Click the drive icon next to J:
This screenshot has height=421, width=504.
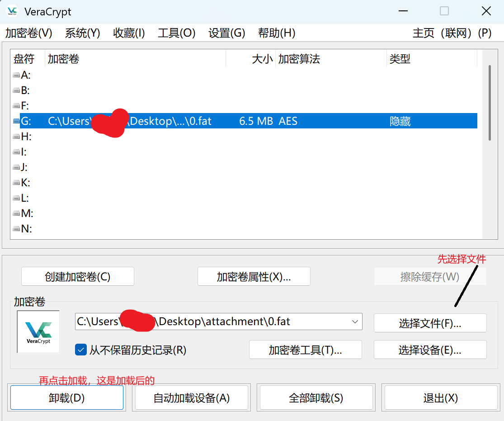16,167
